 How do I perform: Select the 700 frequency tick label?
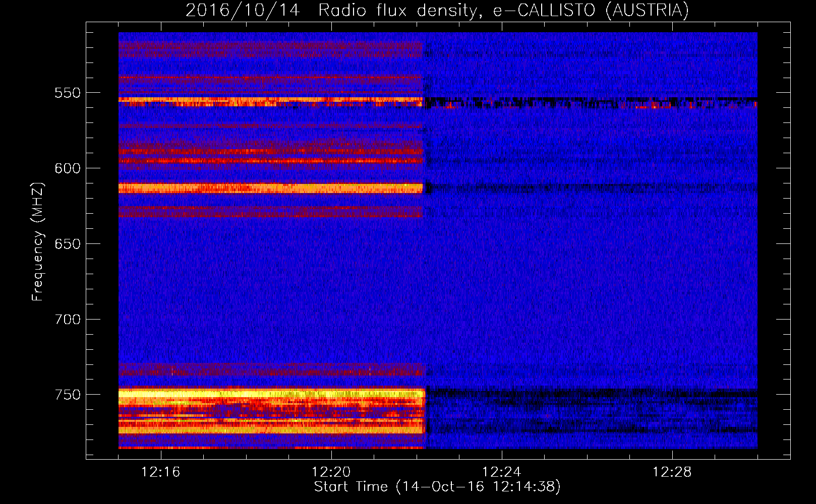pos(68,320)
